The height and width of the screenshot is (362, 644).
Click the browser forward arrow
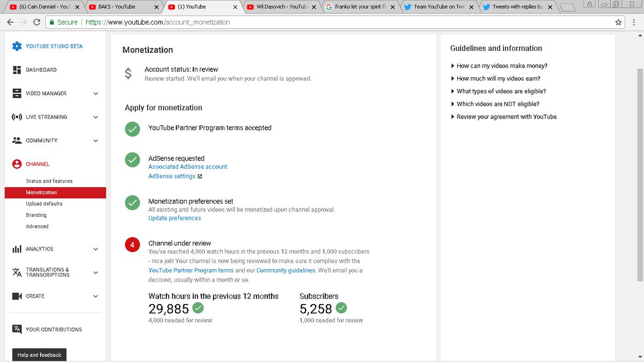tap(24, 23)
